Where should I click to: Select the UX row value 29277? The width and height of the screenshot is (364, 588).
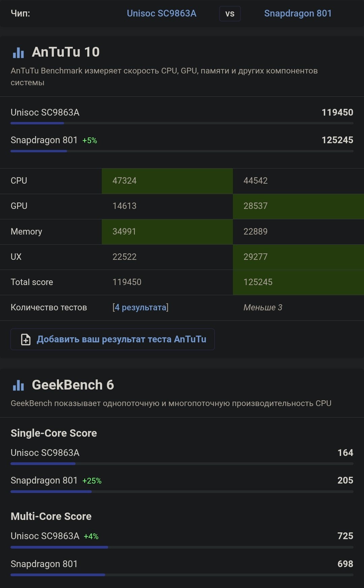(255, 257)
